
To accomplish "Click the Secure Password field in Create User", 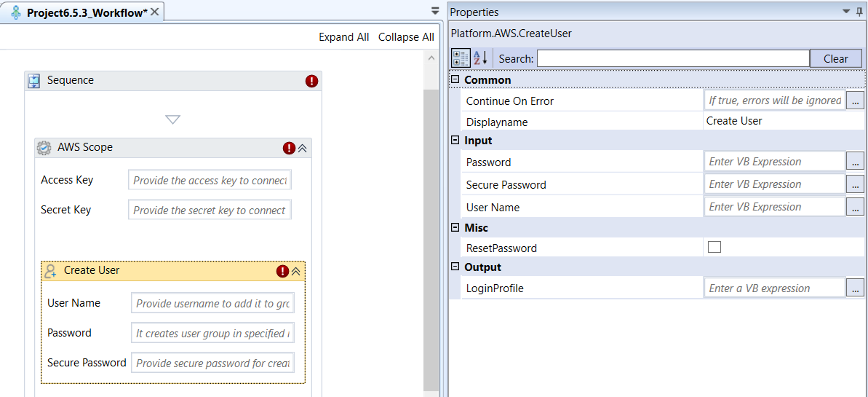I will coord(212,363).
